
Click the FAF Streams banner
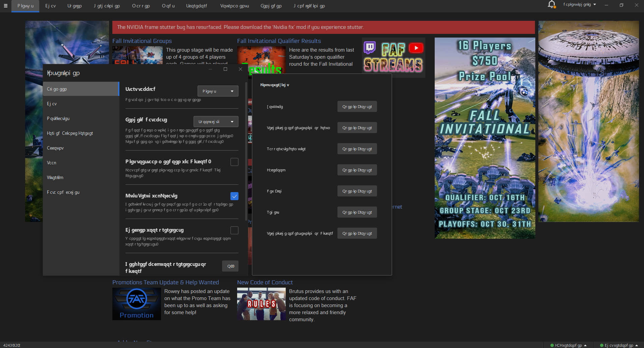click(x=393, y=57)
